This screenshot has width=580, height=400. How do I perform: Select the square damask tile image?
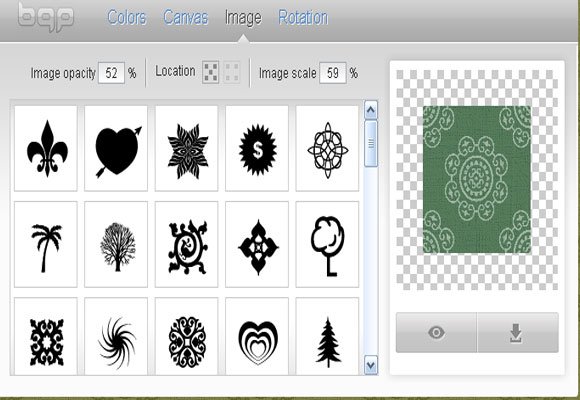click(x=46, y=336)
